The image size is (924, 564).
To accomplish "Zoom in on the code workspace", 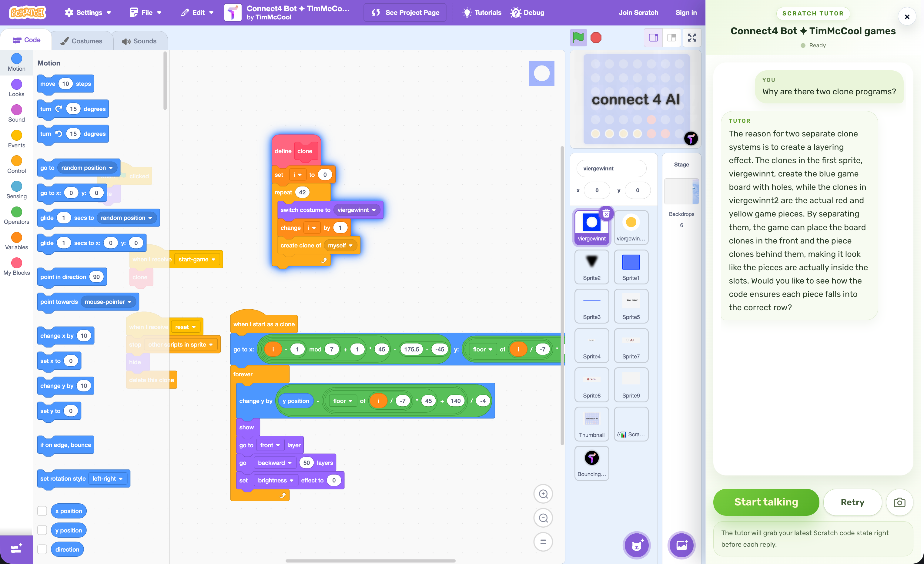I will point(543,494).
